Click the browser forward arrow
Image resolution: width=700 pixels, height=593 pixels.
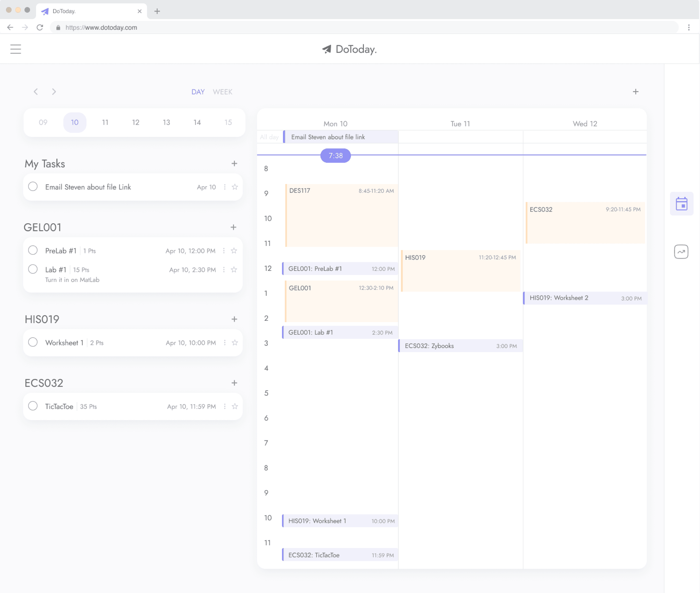click(25, 27)
